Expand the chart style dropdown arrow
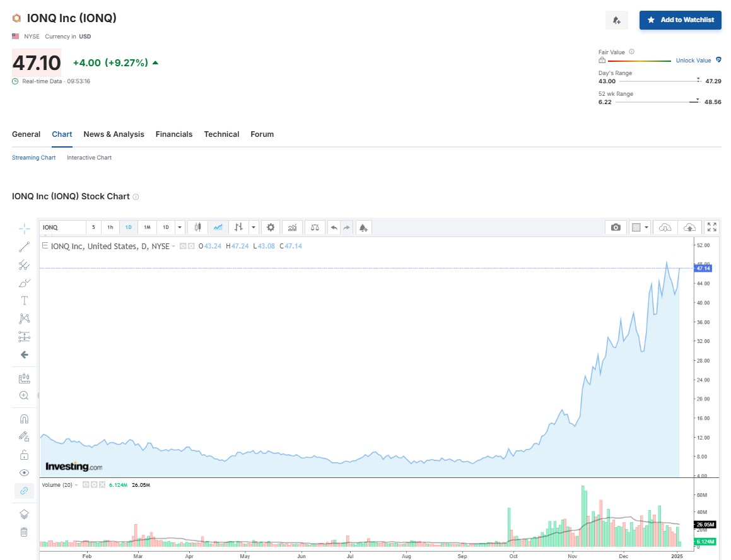This screenshot has height=560, width=731. (x=253, y=228)
